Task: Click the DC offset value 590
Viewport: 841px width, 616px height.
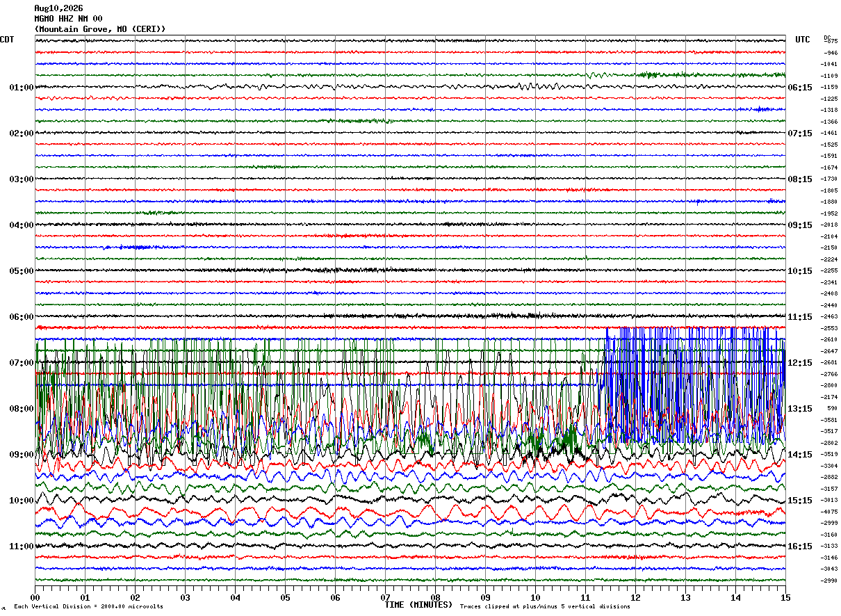Action: 833,409
